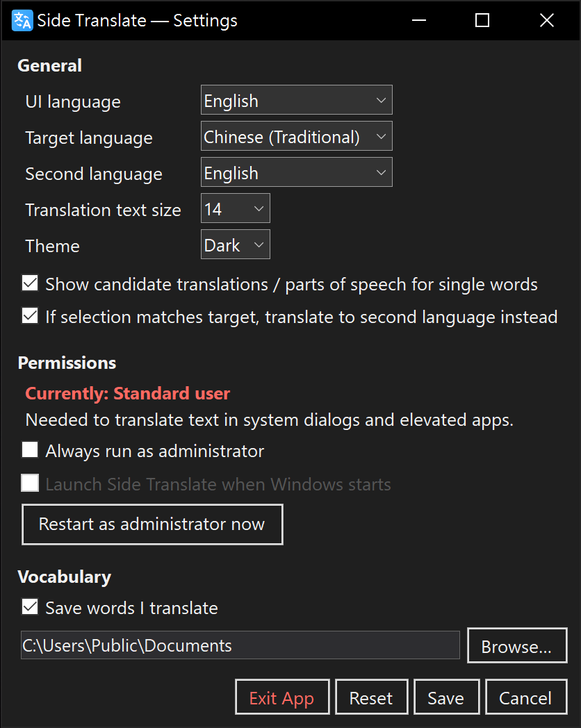Uncheck Show candidate translations for single words

pyautogui.click(x=30, y=283)
